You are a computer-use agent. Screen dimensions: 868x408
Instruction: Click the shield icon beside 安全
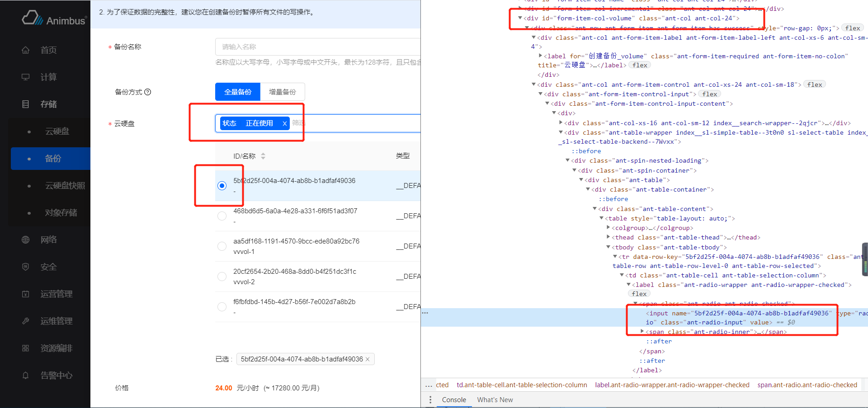pos(26,267)
